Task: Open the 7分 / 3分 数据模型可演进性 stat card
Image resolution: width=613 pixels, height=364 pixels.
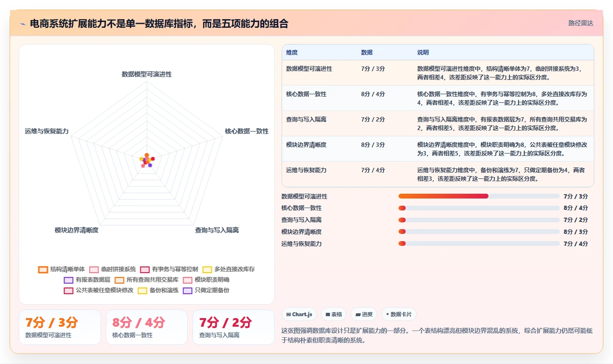Action: pyautogui.click(x=60, y=327)
